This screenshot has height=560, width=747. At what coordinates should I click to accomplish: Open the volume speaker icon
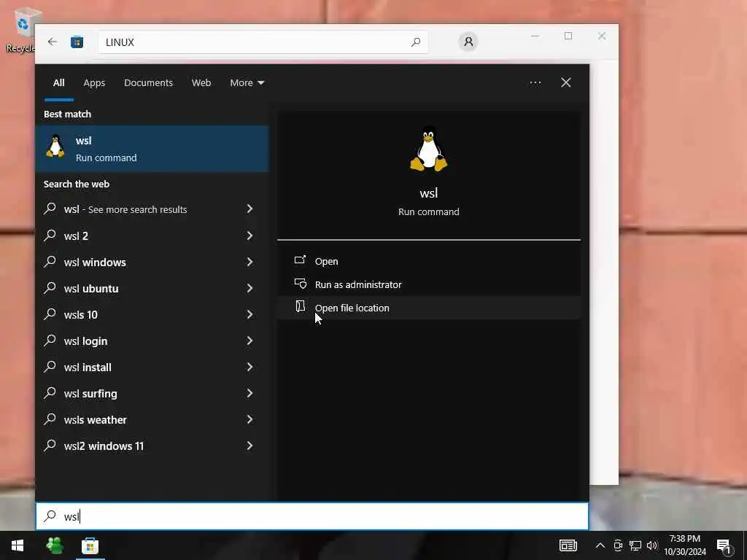click(x=651, y=545)
